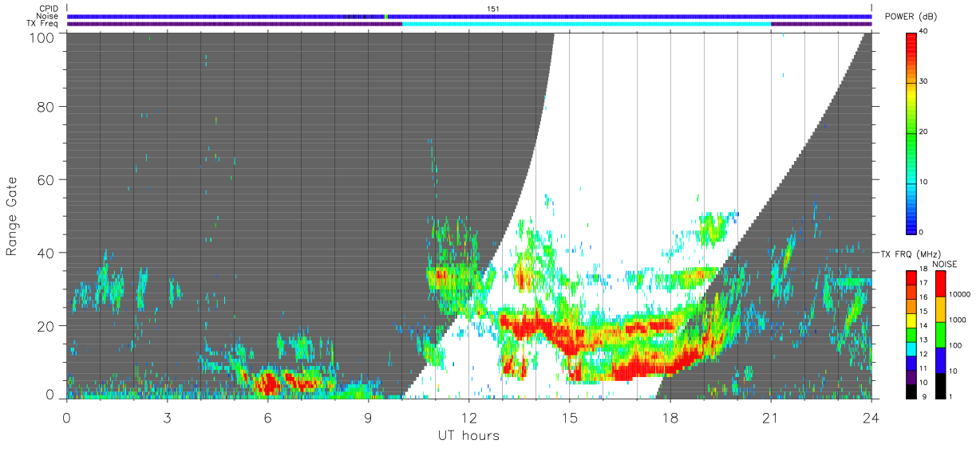Click the noise legend tick label '1000'
The image size is (980, 452).
coord(957,320)
